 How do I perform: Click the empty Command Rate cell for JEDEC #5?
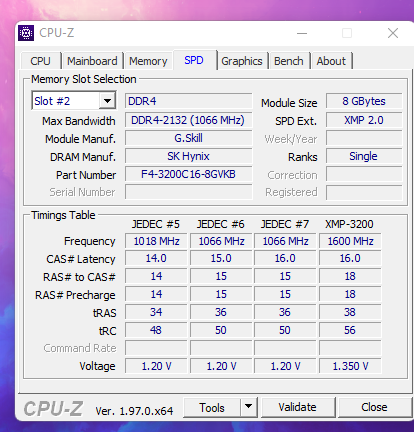(156, 348)
